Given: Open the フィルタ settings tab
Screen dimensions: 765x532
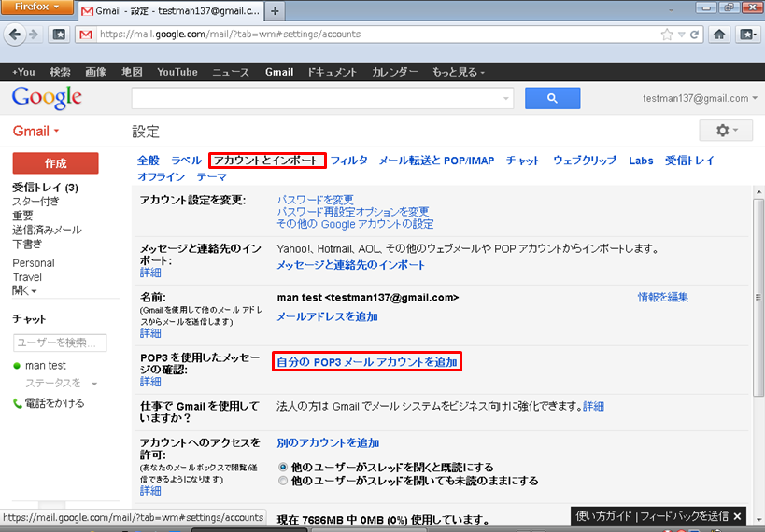Looking at the screenshot, I should point(348,161).
